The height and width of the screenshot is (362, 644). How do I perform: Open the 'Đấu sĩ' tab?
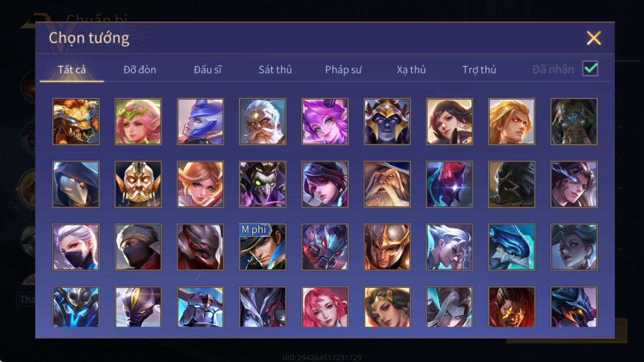tap(208, 70)
